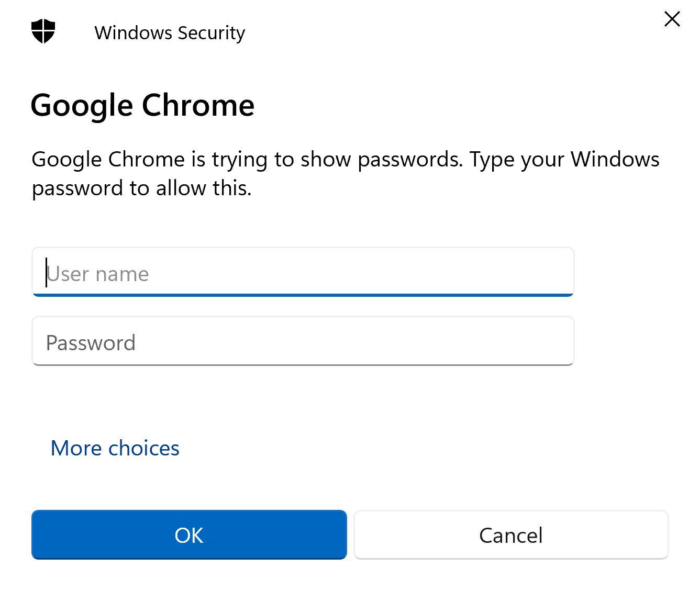Click the Windows Security title text
Screen dimensions: 700x591
[x=169, y=32]
